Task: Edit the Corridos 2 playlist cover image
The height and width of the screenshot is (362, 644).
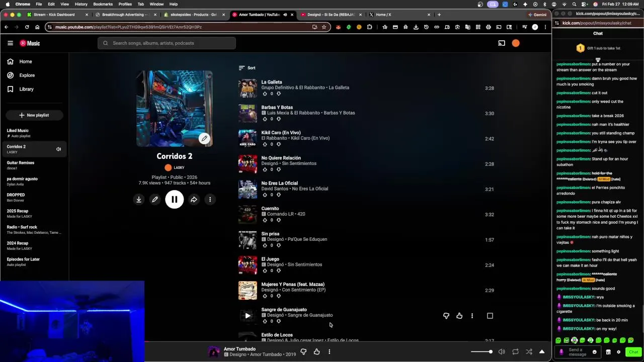Action: (x=204, y=138)
